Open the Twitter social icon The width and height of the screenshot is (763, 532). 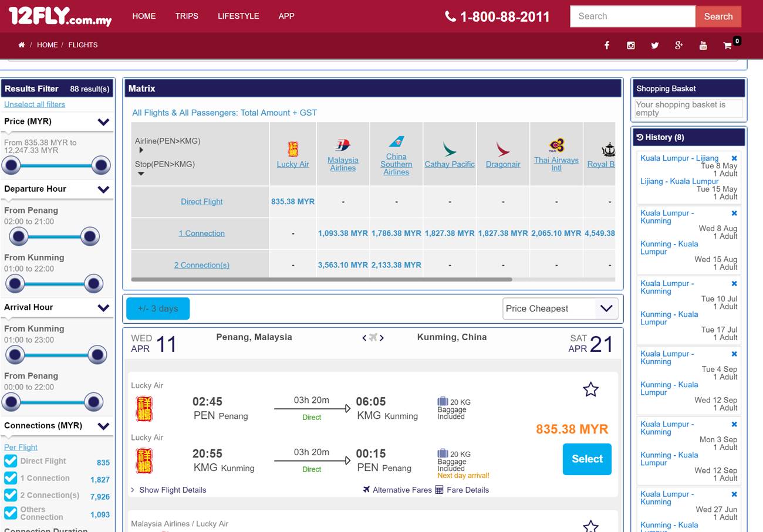(655, 45)
